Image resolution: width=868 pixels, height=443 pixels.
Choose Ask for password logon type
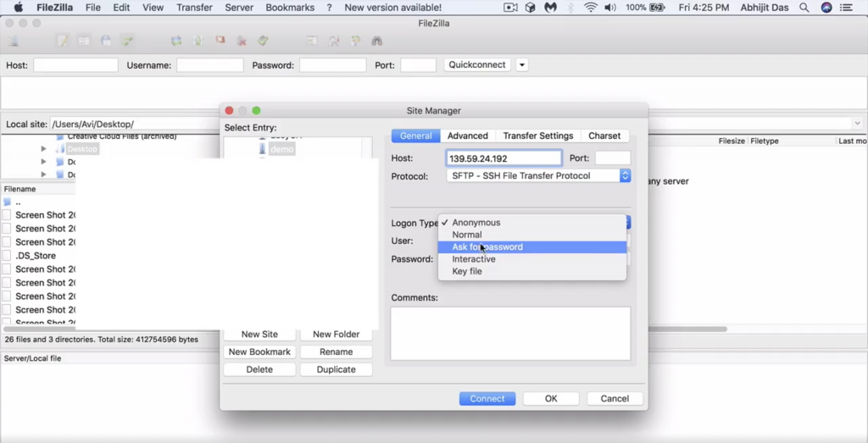coord(532,246)
